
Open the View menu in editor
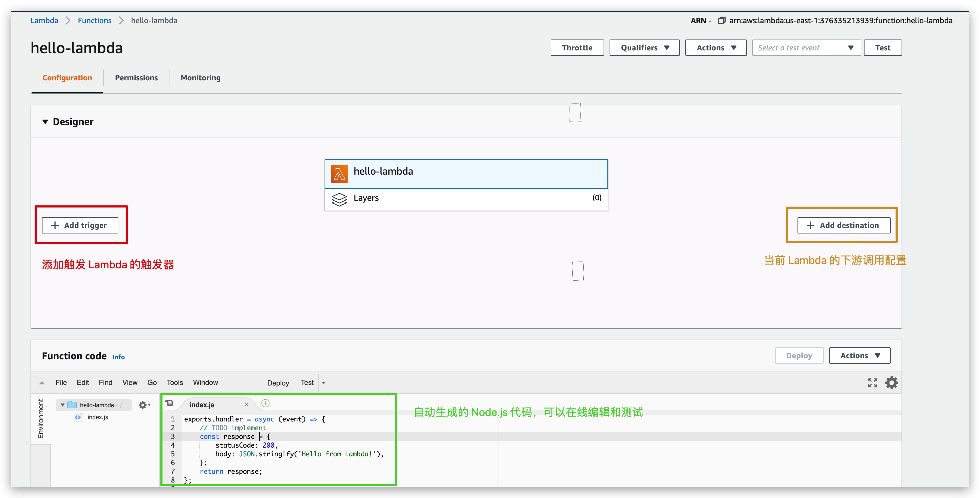[x=130, y=383]
